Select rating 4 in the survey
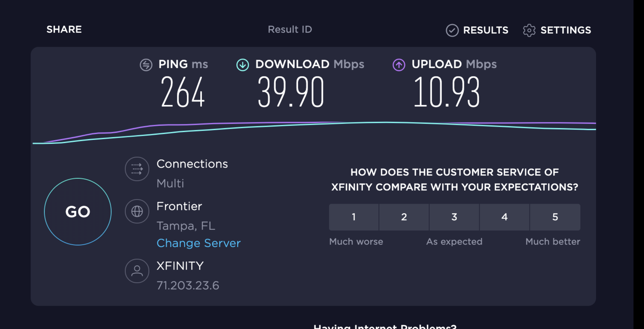The height and width of the screenshot is (329, 644). pos(505,217)
